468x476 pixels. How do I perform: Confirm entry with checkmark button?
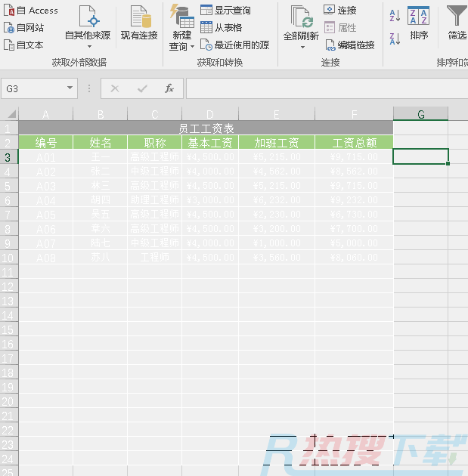tap(142, 88)
